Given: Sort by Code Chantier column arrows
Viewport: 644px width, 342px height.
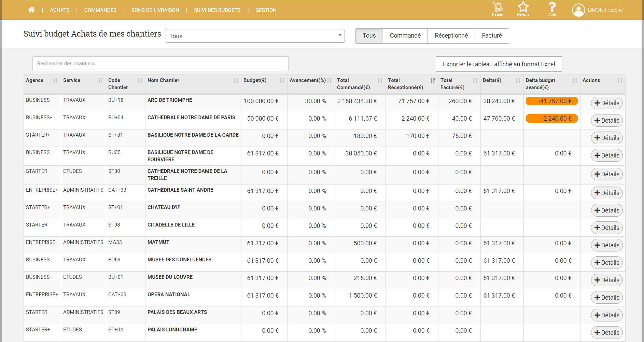Looking at the screenshot, I should 140,80.
